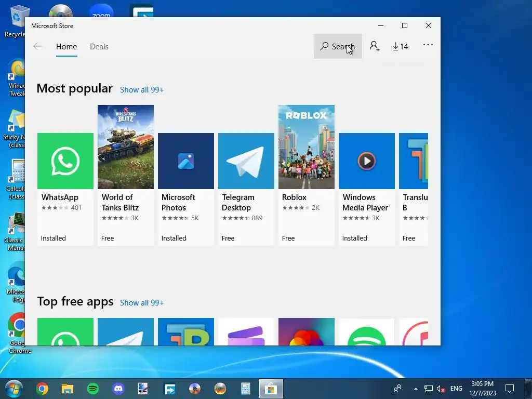Open File Explorer from the taskbar
The image size is (532, 399).
click(67, 389)
